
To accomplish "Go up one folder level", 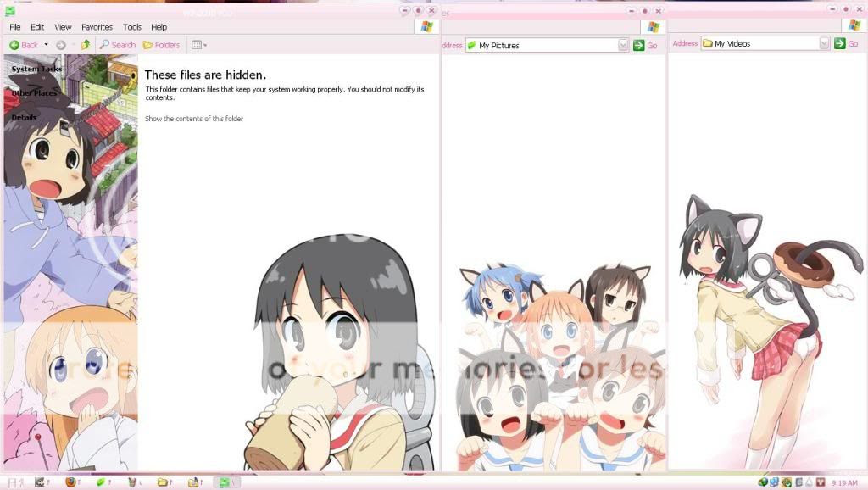I will [86, 45].
